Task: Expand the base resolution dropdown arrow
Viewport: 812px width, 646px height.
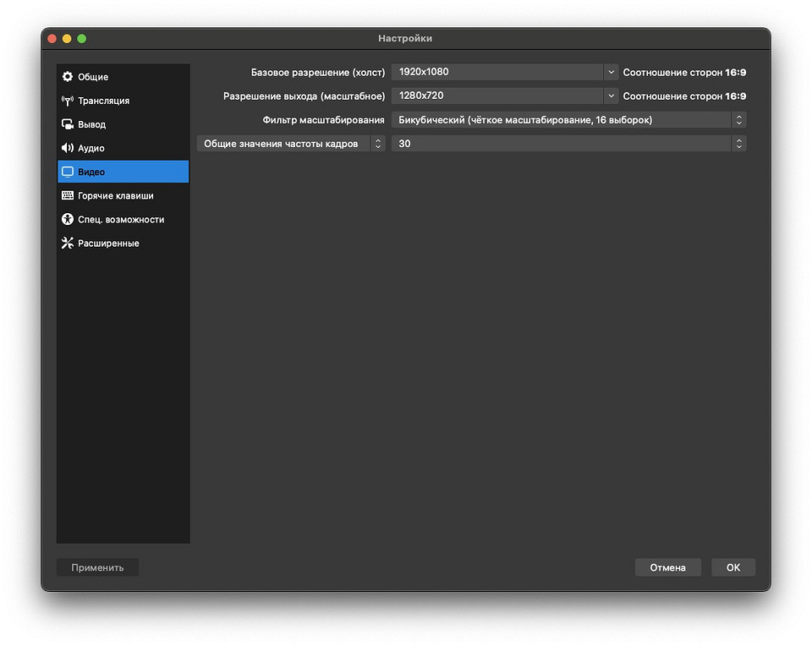Action: [611, 73]
